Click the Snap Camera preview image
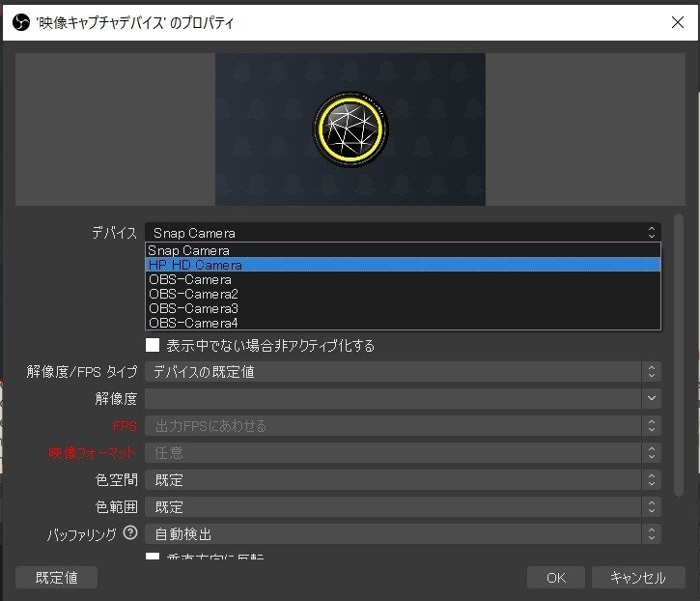Viewport: 700px width, 601px height. coord(350,129)
